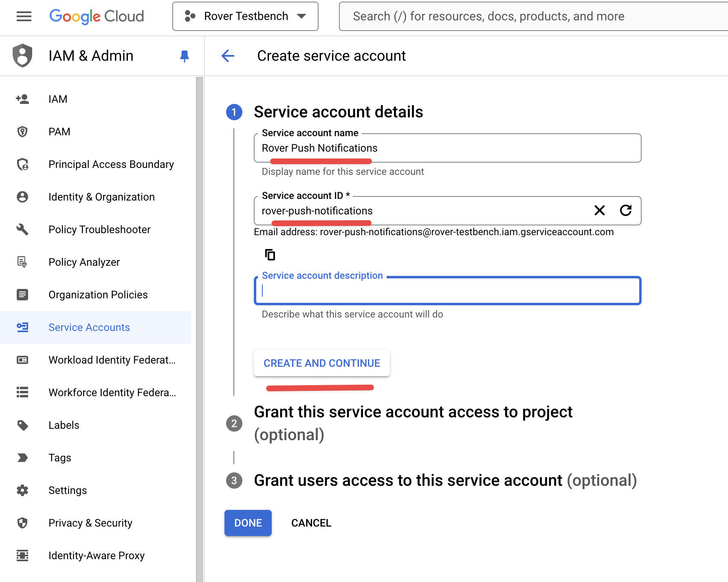Click the Identity & Organization person icon

(22, 197)
